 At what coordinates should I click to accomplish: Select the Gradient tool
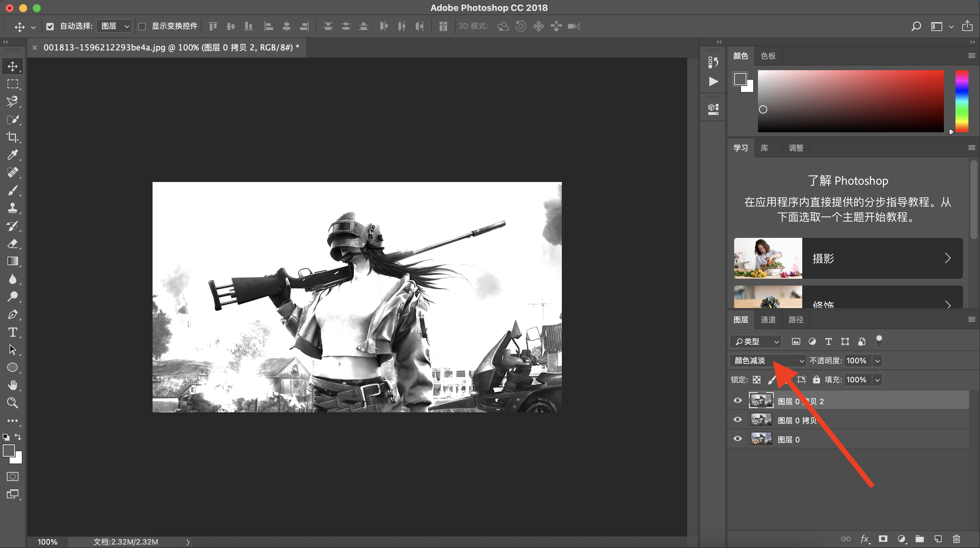(13, 261)
